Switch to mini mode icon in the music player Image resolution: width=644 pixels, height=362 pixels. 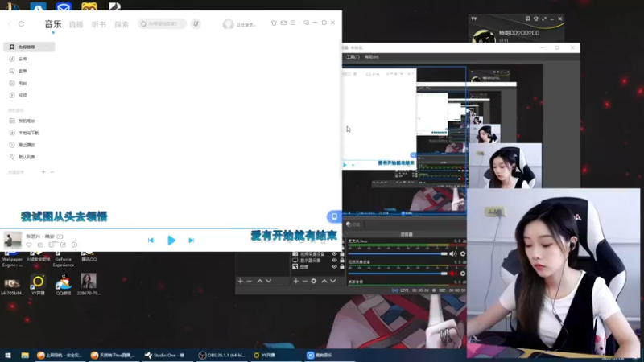tap(306, 23)
